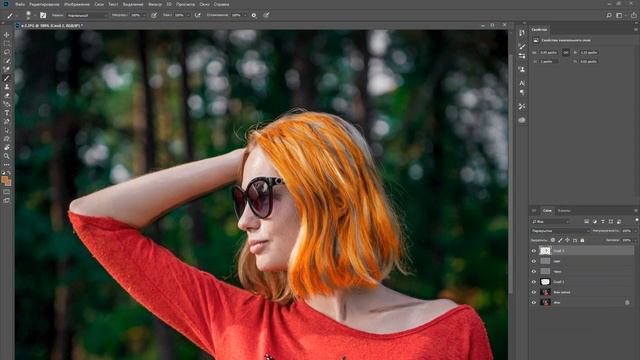
Task: Open the Layers panel menu icon
Action: [636, 211]
